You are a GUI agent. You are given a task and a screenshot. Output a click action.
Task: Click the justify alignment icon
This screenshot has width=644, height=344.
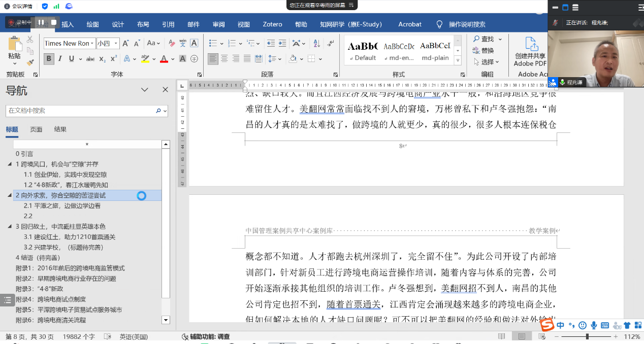tap(247, 59)
